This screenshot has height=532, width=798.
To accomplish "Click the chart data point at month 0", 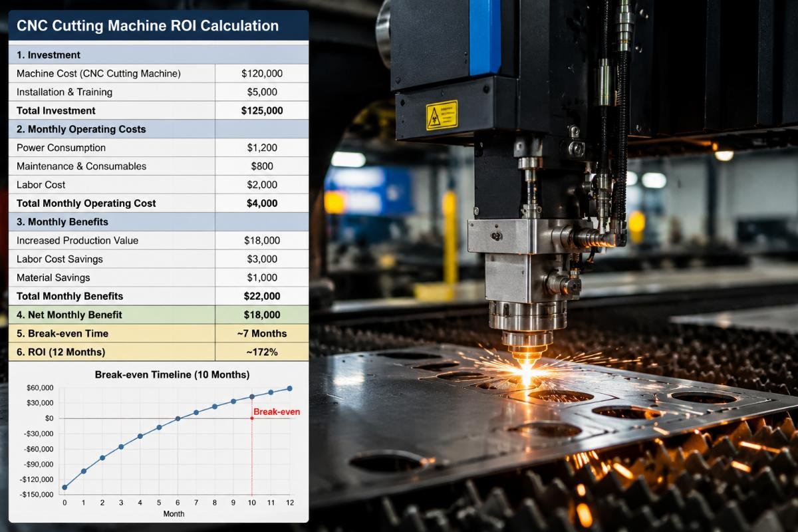I will [65, 487].
